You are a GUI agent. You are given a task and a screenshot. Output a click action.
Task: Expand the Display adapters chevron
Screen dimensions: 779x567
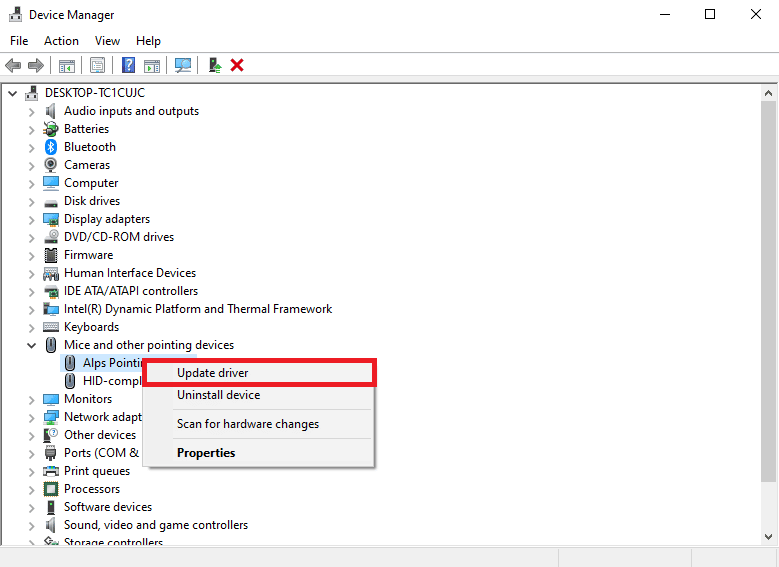pos(32,219)
